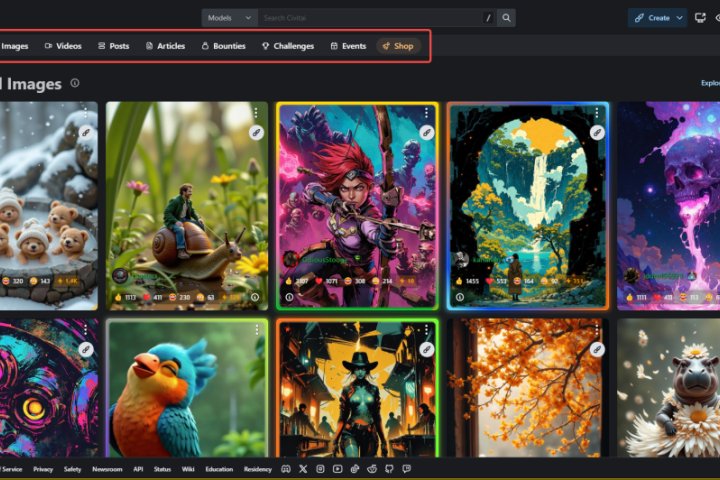Open the Discord link in footer
This screenshot has width=720, height=480.
(x=286, y=468)
